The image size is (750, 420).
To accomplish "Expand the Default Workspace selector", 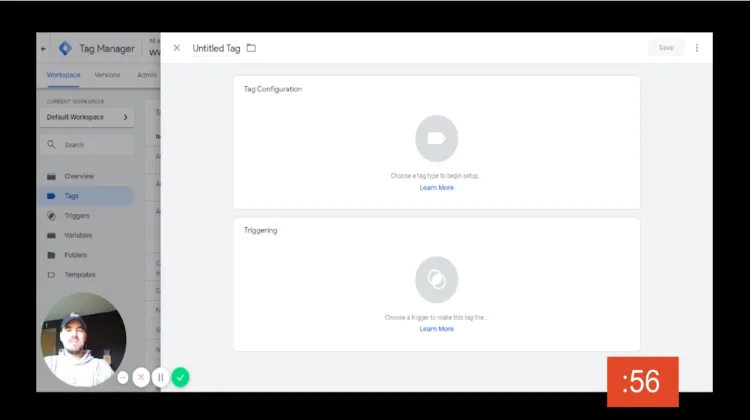I will [87, 117].
